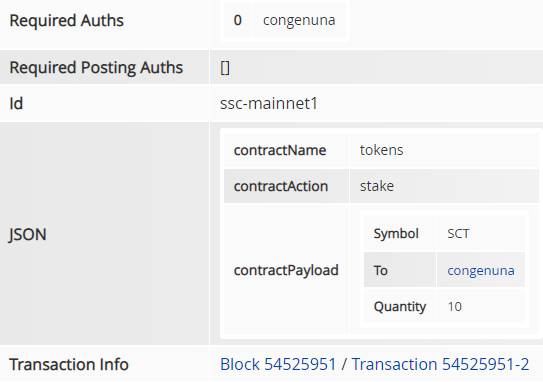This screenshot has height=382, width=543.
Task: Click the contractName key cell
Action: coord(286,150)
